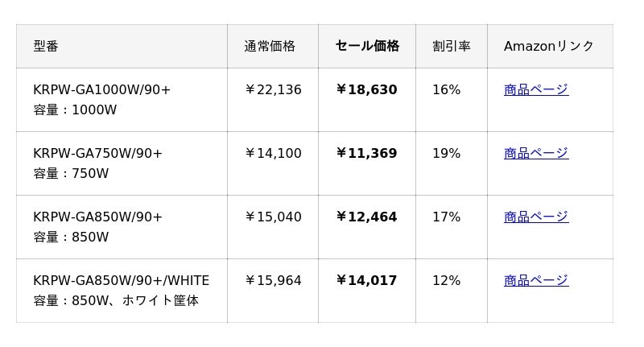The image size is (644, 347).
Task: Click the regular price ¥22,136
Action: [x=273, y=89]
